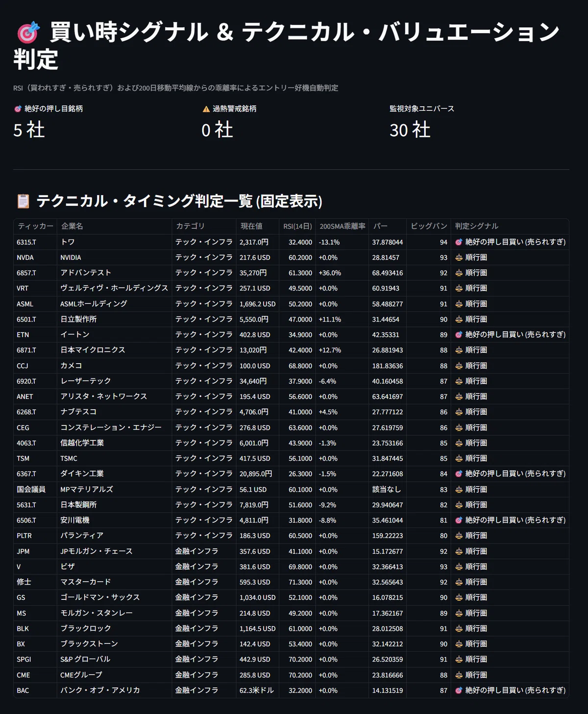
Task: Click the scale icon in the SPGI row
Action: [459, 660]
